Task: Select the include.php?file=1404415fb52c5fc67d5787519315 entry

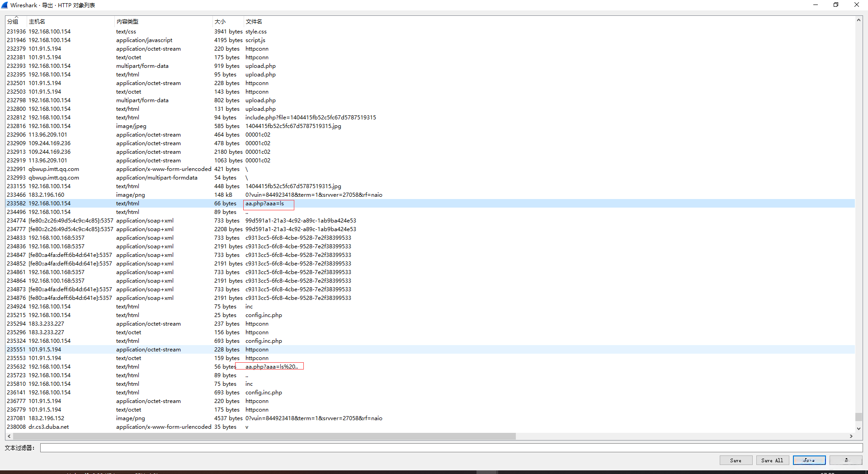Action: pos(430,118)
